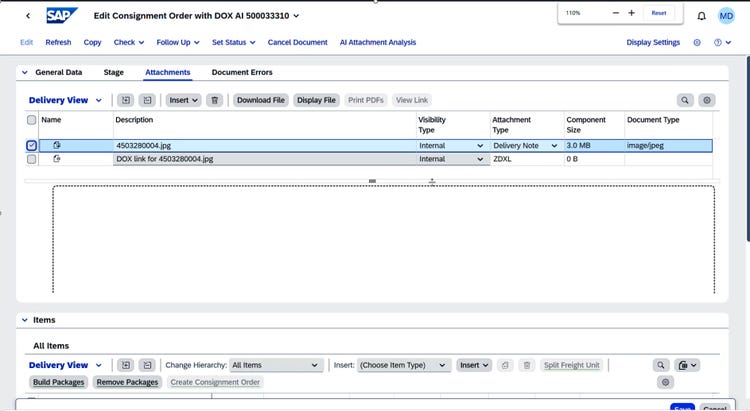The width and height of the screenshot is (750, 411).
Task: Check the DOX link row checkbox
Action: [32, 159]
